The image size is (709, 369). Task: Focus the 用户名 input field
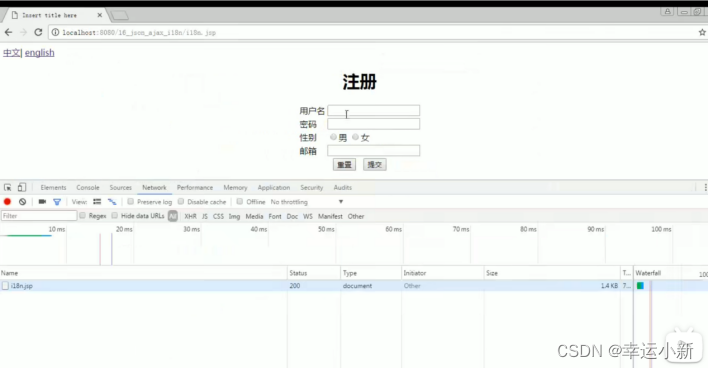click(x=373, y=111)
